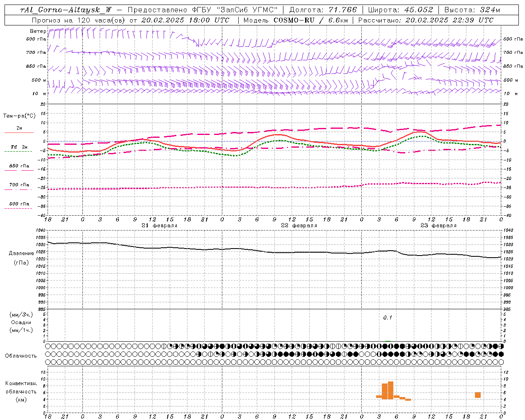Click the elevation text Высота: 324м
This screenshot has height=420, width=525.
click(x=472, y=10)
